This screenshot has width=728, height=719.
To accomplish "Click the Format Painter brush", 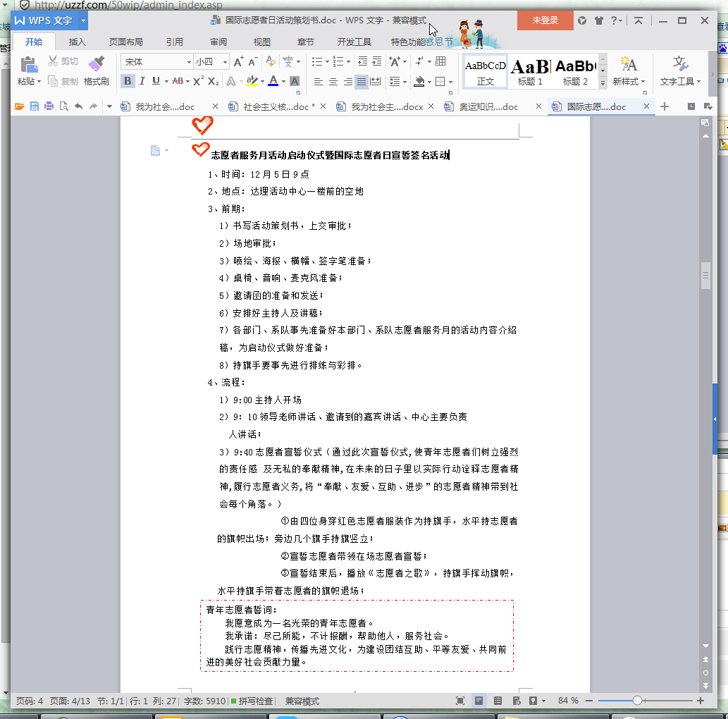I will (x=97, y=63).
